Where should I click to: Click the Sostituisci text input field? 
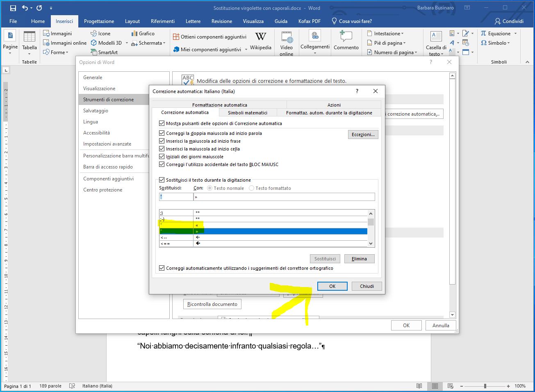click(176, 197)
